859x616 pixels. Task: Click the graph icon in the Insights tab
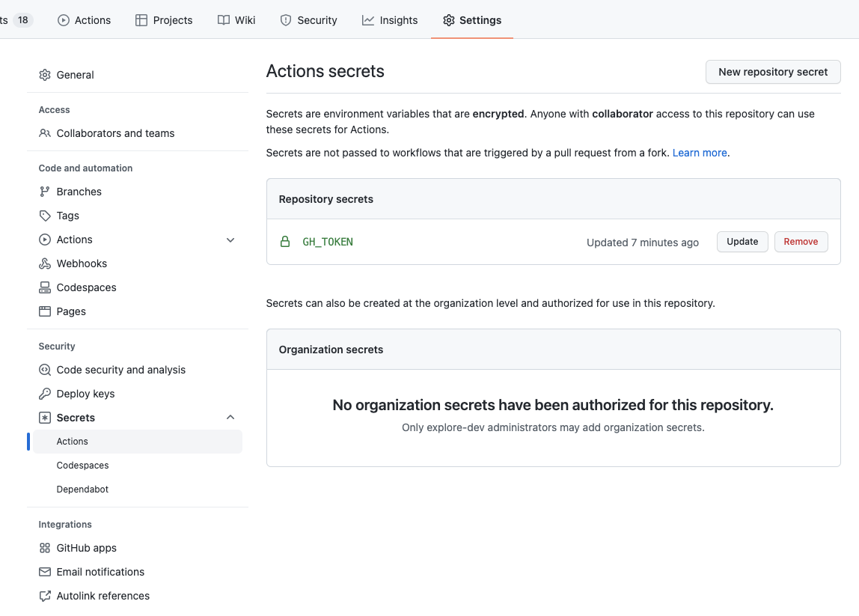(368, 20)
